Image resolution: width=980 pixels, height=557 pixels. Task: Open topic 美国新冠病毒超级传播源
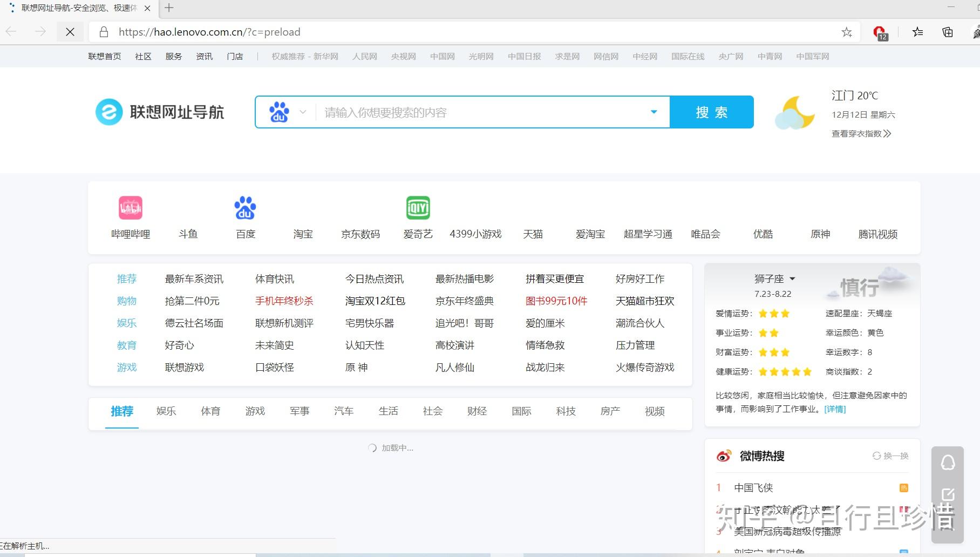787,532
